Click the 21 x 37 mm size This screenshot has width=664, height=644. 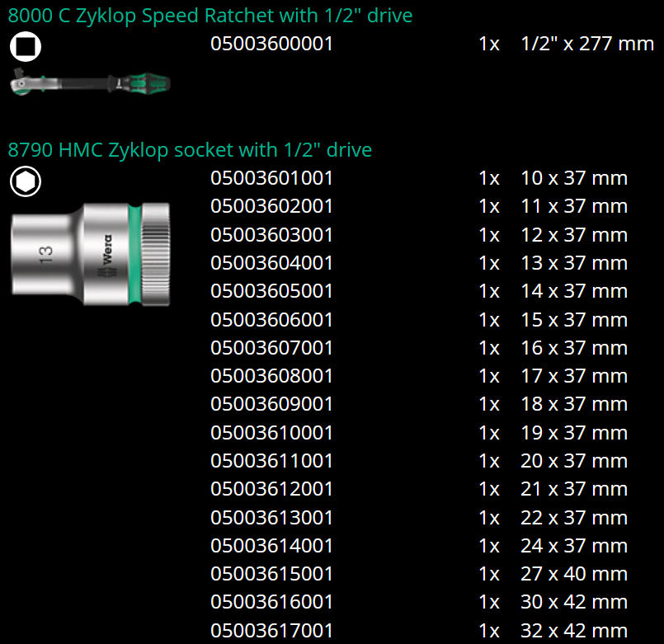tap(574, 490)
